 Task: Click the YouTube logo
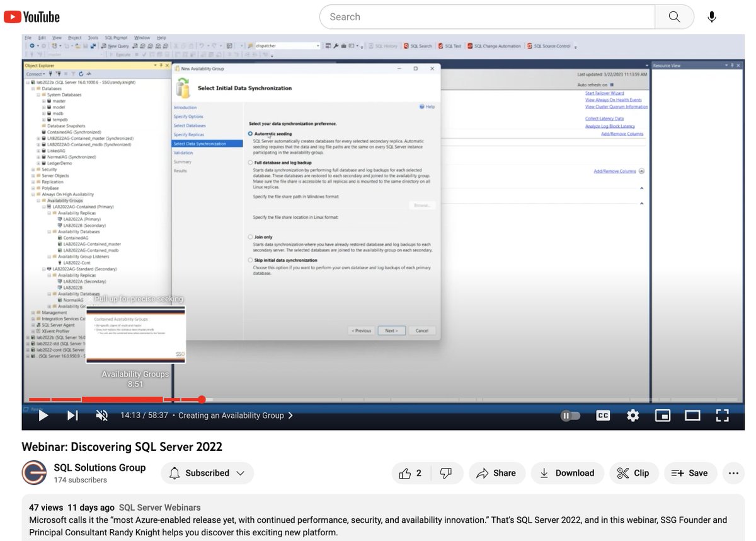click(32, 17)
